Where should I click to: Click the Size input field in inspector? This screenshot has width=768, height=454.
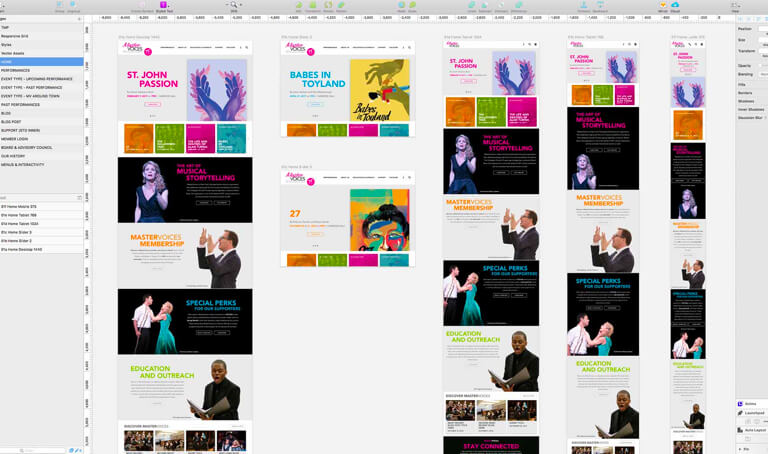pos(763,40)
